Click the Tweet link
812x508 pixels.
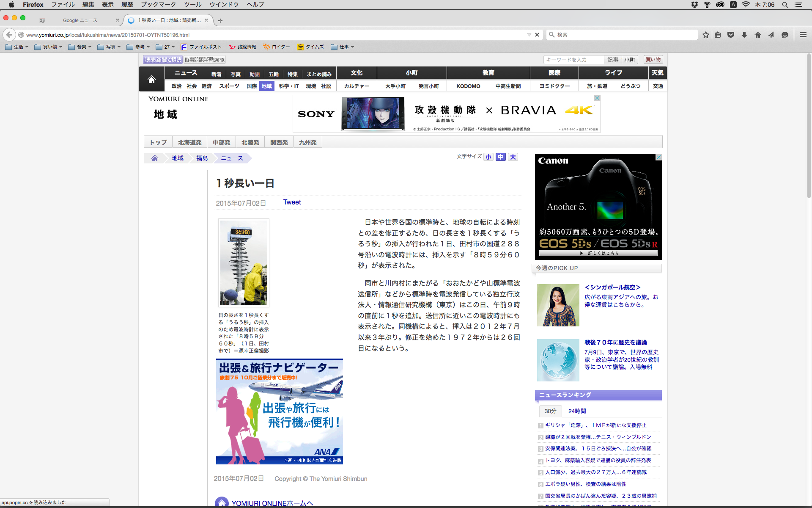[x=292, y=202]
